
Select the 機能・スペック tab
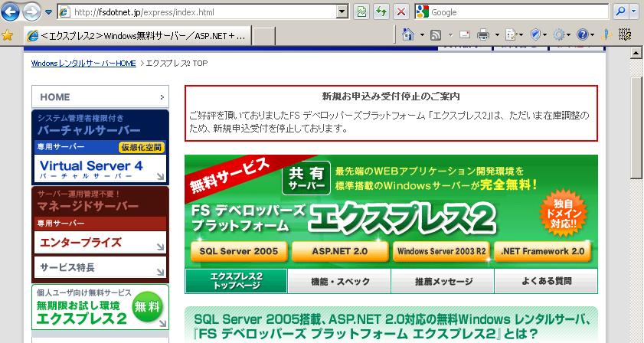340,282
